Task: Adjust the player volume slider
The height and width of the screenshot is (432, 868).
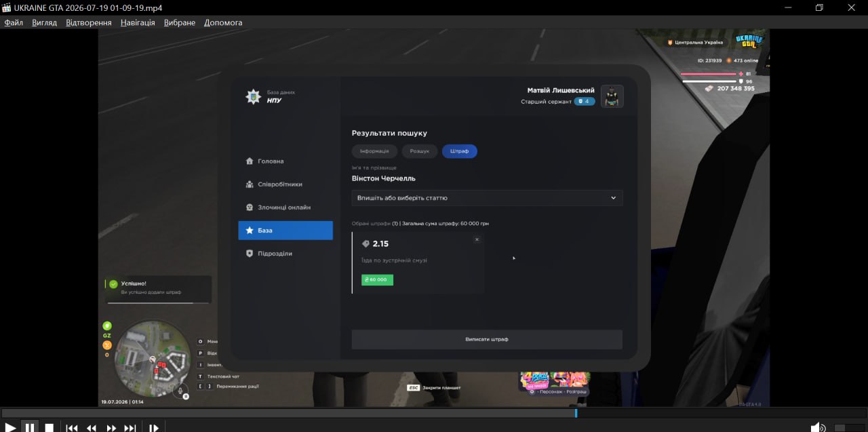Action: coord(849,428)
